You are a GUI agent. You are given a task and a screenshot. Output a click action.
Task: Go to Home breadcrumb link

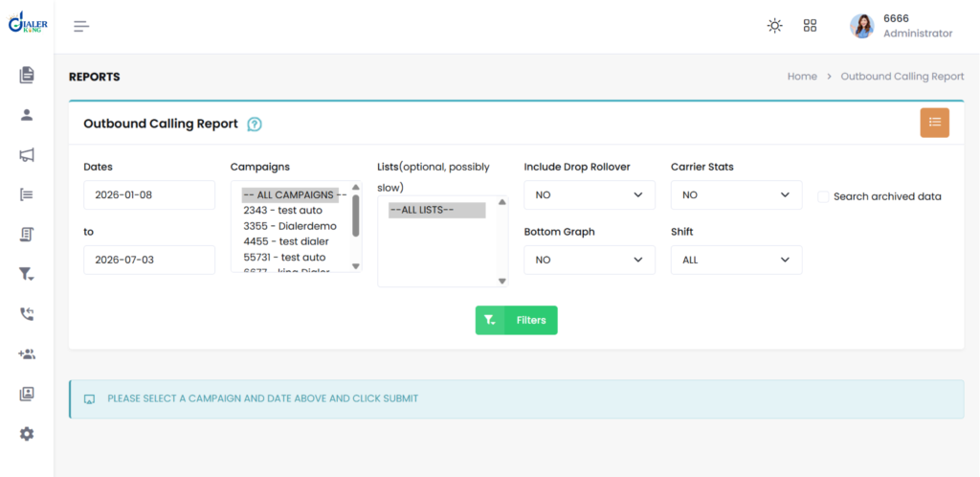(802, 77)
